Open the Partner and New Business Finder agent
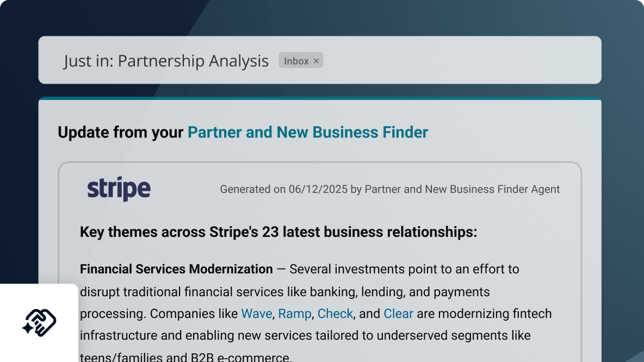The width and height of the screenshot is (644, 362). (308, 132)
